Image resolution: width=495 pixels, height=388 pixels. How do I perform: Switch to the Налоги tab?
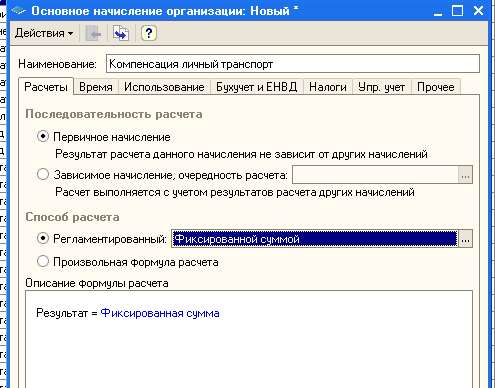328,87
